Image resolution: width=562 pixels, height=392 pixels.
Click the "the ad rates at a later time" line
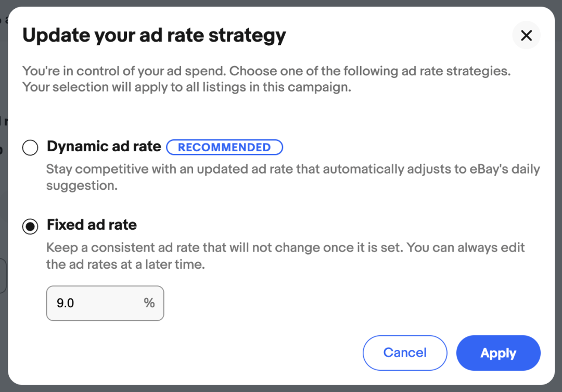coord(125,264)
